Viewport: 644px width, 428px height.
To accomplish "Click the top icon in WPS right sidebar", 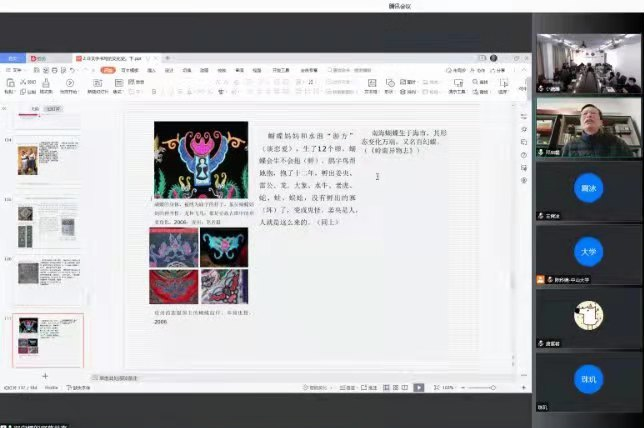I will click(524, 117).
